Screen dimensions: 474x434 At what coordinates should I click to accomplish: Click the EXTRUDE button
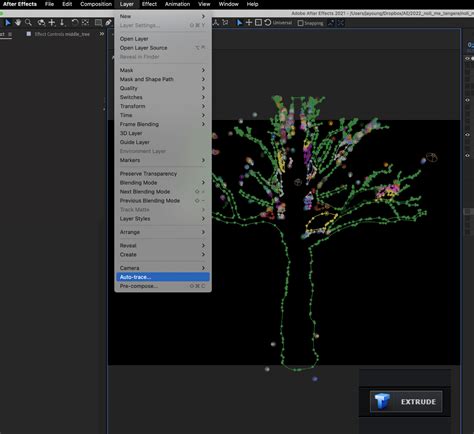pos(406,402)
